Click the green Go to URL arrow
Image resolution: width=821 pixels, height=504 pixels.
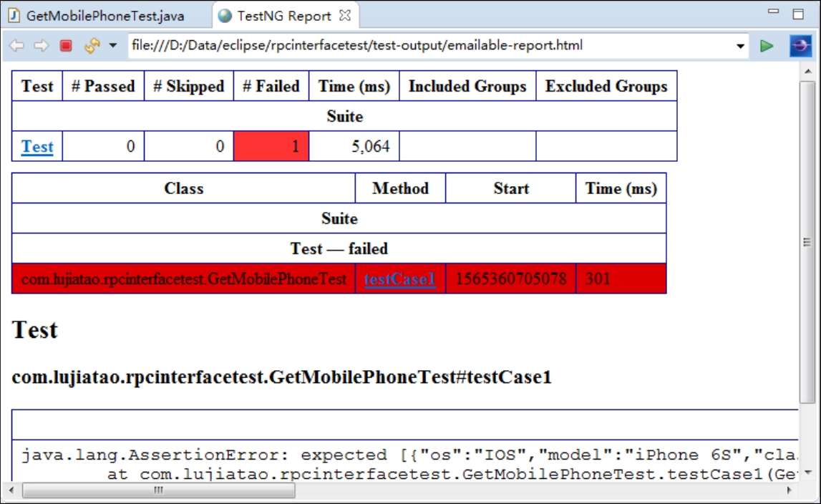point(767,46)
